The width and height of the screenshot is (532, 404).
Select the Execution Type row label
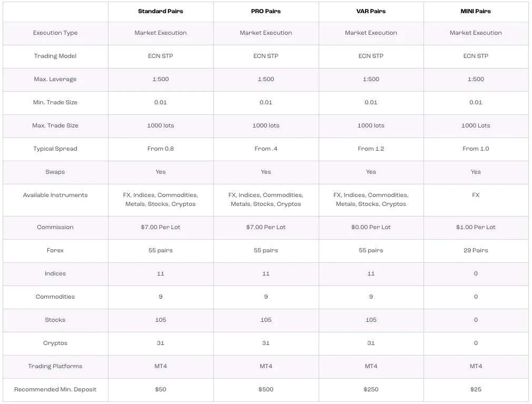(55, 33)
